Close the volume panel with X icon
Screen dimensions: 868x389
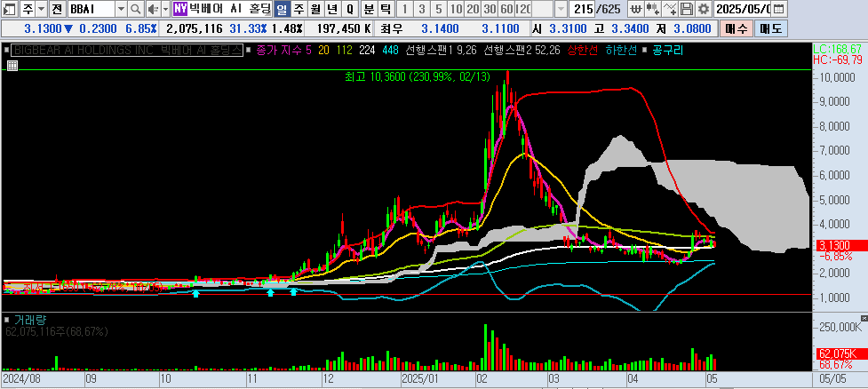pos(864,319)
